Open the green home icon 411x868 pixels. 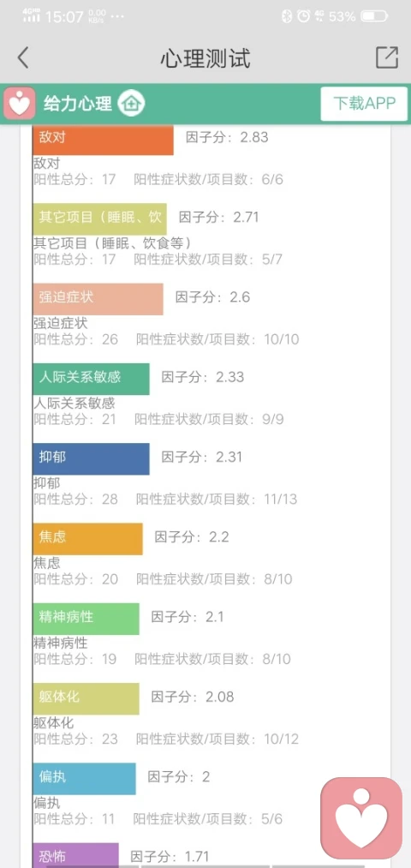point(132,104)
